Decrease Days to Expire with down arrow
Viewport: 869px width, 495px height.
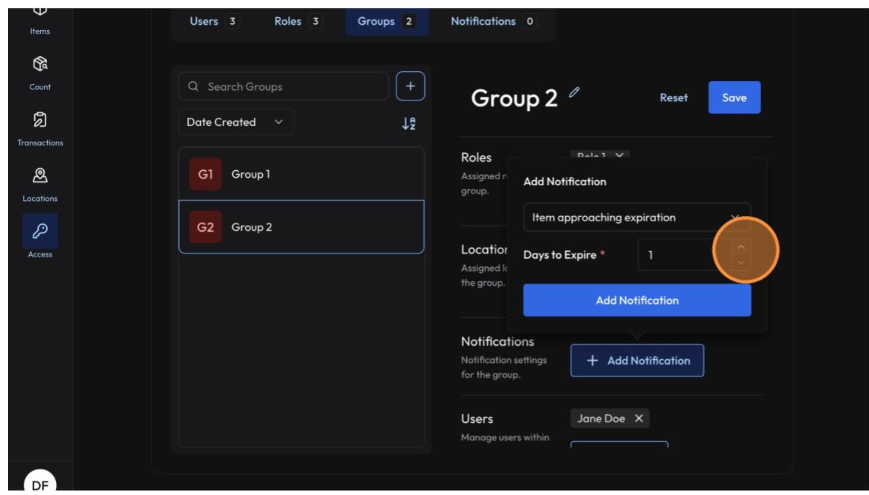click(741, 262)
